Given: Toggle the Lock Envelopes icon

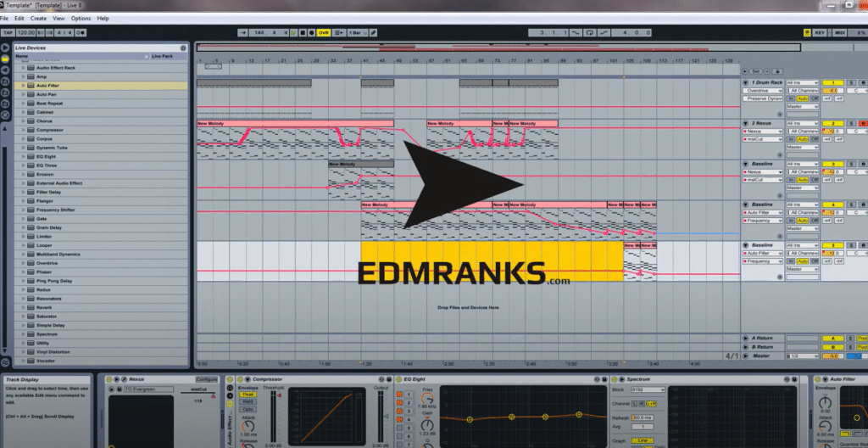Looking at the screenshot, I should [778, 71].
